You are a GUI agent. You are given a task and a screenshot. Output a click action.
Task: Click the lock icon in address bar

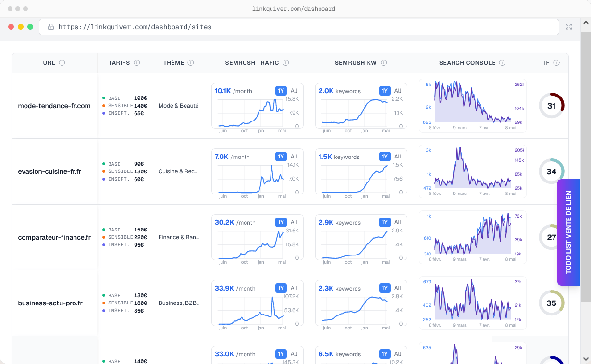pyautogui.click(x=51, y=27)
